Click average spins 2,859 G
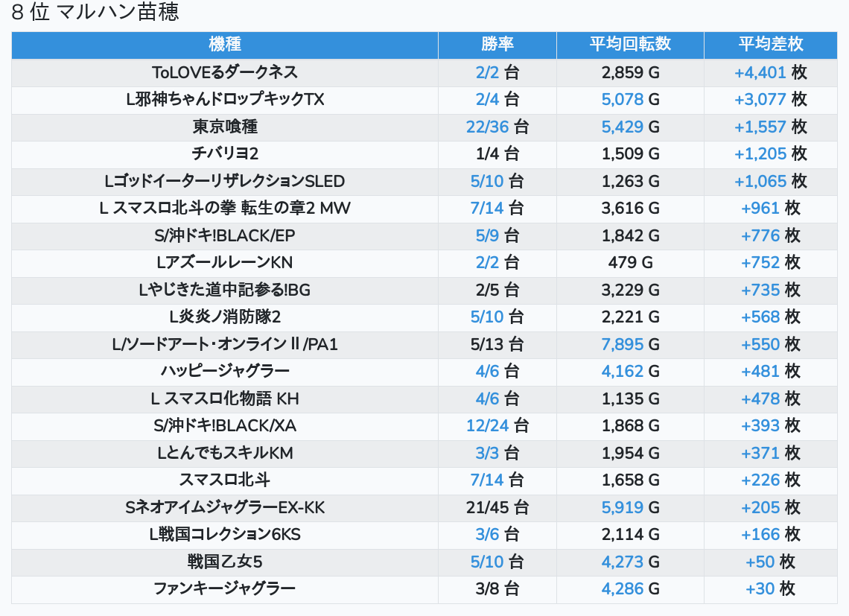 click(630, 72)
